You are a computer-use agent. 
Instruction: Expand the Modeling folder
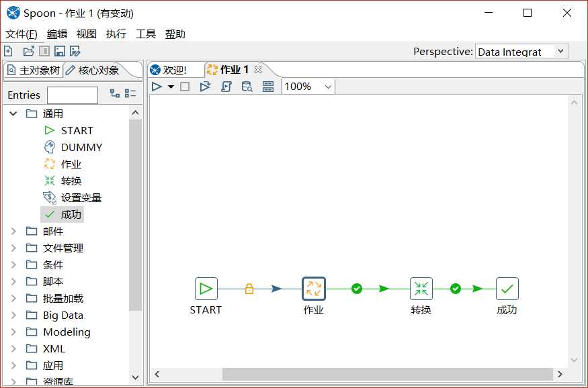(13, 332)
